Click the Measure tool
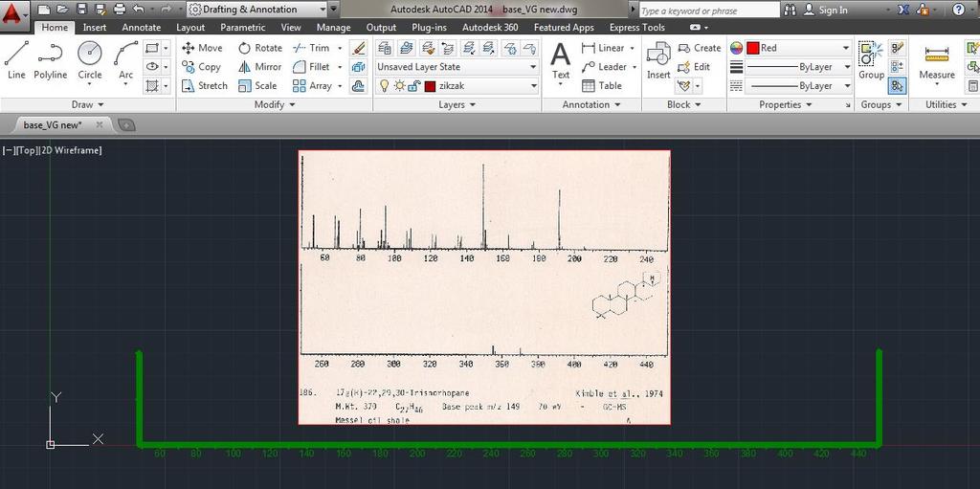 936,60
